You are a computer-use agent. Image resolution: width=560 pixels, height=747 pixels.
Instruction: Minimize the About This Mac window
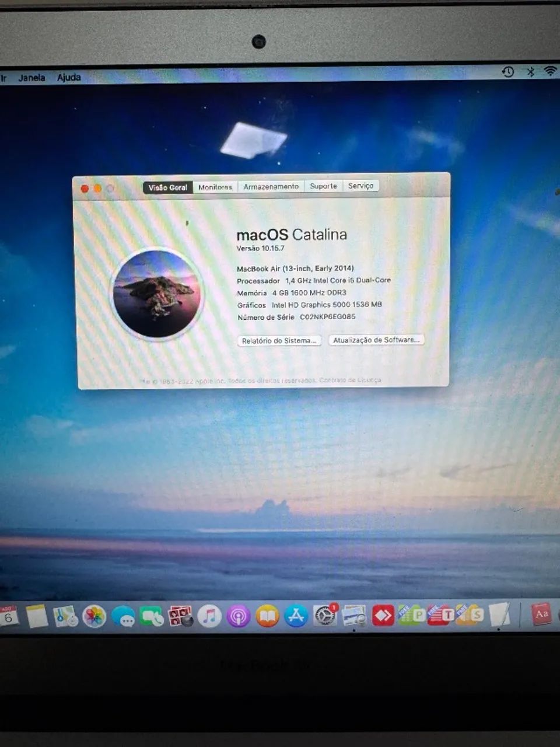(97, 188)
